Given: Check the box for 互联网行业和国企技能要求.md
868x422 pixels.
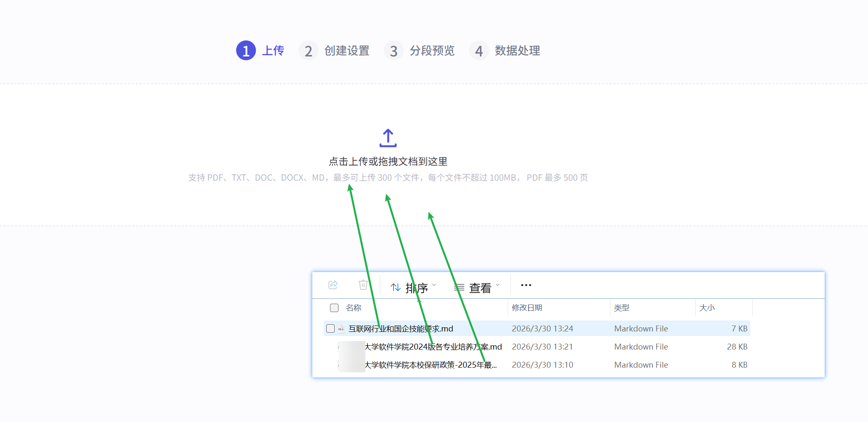Looking at the screenshot, I should 330,329.
